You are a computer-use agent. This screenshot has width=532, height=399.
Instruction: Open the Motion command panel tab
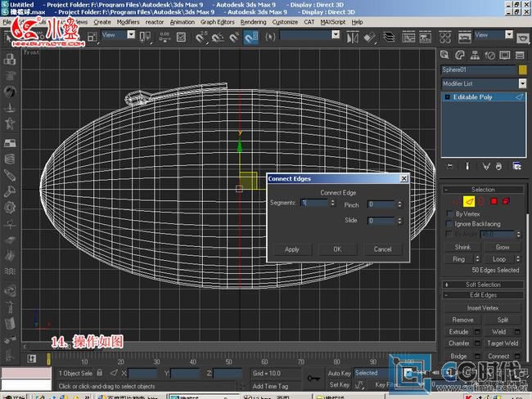click(x=489, y=56)
